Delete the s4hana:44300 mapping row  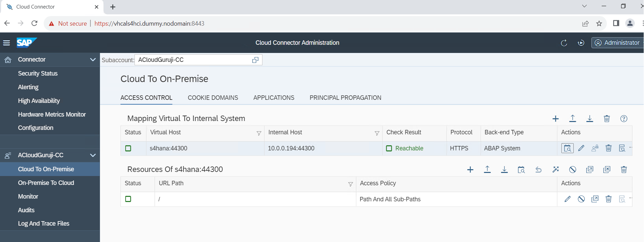(x=609, y=148)
